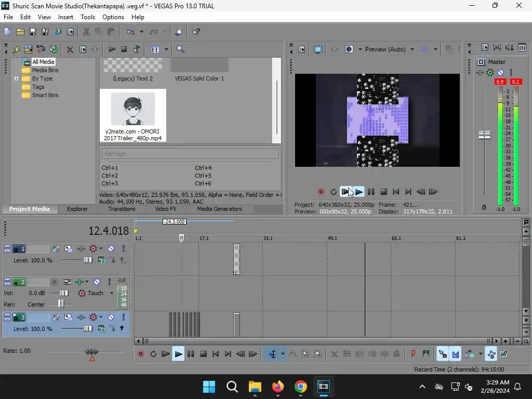Click Track 3 Track Motion icon

[x=68, y=317]
